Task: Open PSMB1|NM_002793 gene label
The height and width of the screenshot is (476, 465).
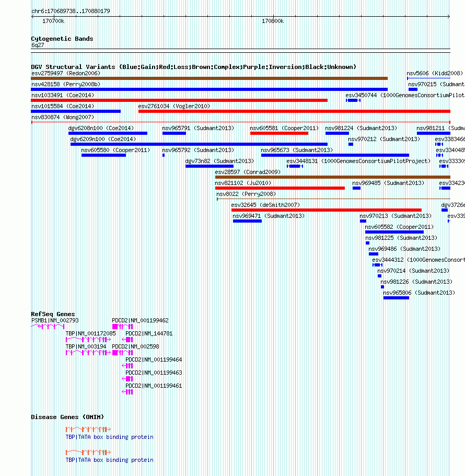Action: pos(55,320)
